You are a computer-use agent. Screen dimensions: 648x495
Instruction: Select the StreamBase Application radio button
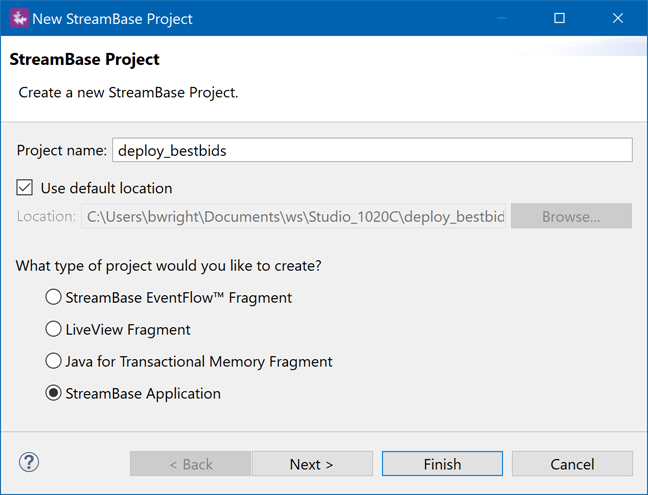(54, 393)
